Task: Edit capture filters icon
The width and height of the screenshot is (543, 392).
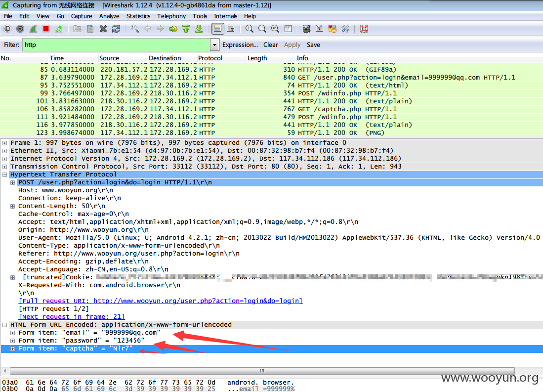Action: point(306,29)
